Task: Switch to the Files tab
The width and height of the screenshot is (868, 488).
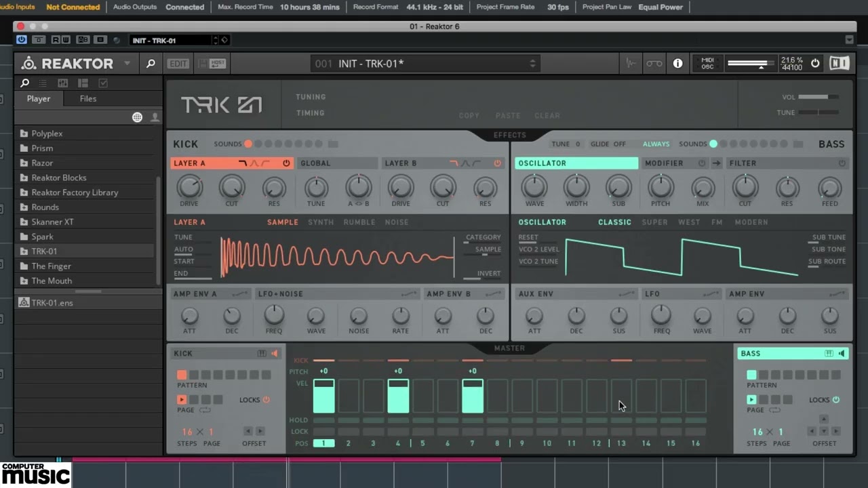Action: 88,98
